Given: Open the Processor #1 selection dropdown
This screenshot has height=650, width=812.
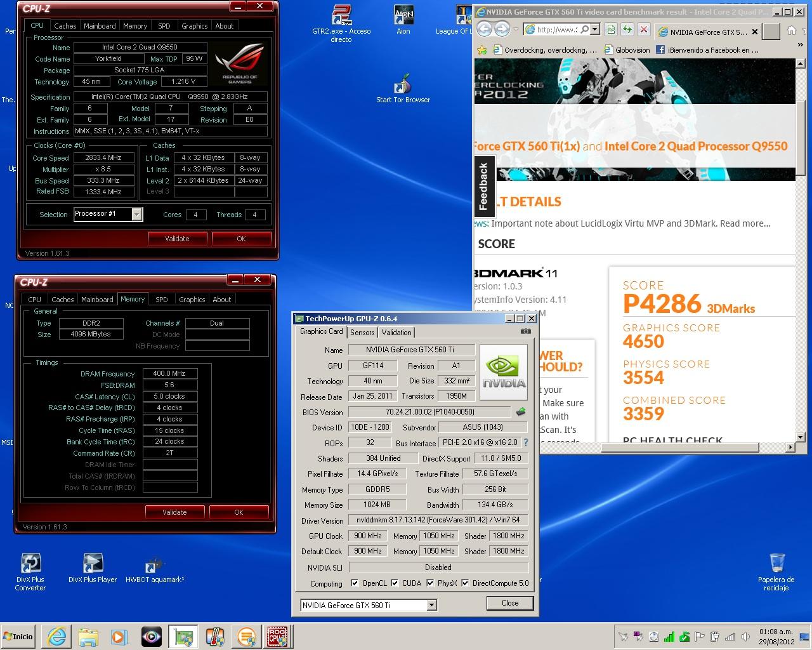Looking at the screenshot, I should click(x=136, y=215).
